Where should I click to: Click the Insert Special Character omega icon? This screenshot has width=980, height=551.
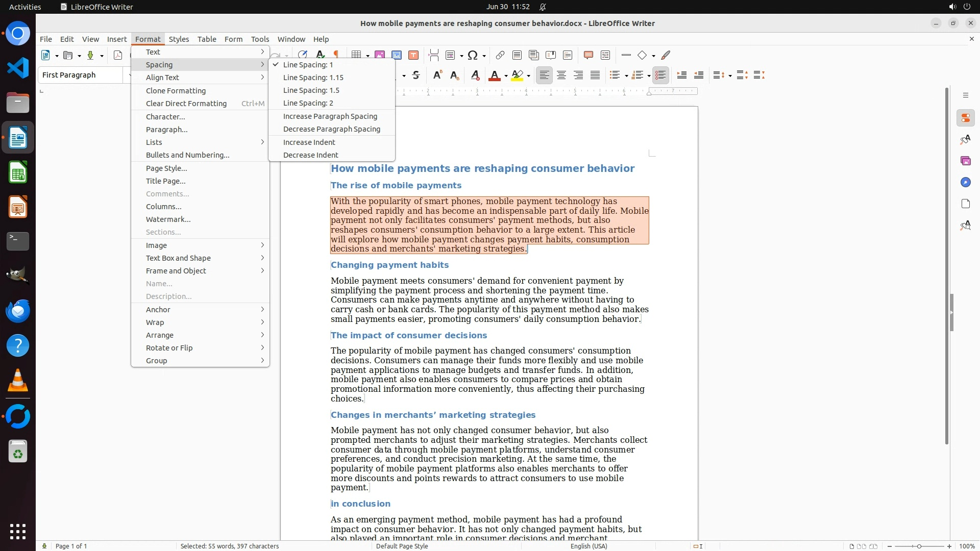473,55
